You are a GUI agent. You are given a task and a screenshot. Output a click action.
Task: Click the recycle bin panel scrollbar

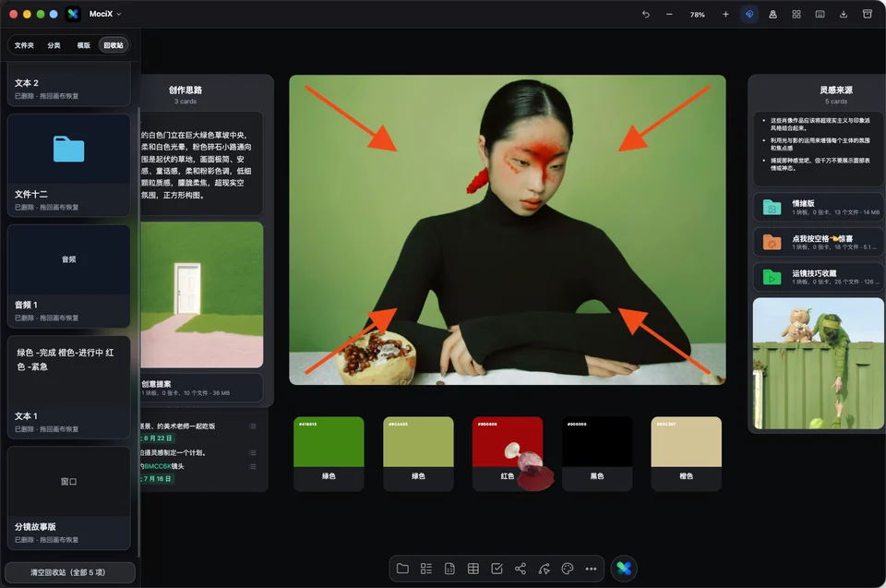click(138, 330)
